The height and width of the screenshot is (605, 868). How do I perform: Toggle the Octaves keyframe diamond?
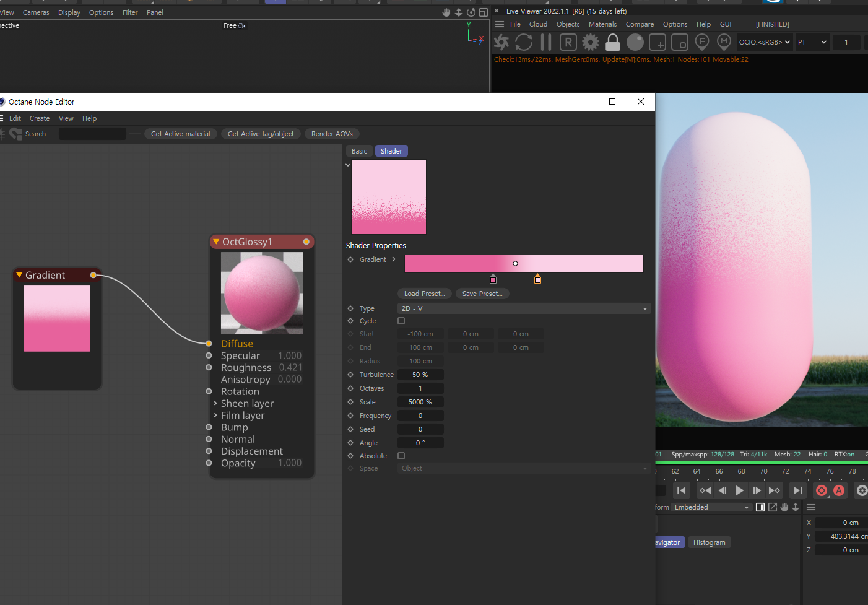(x=350, y=388)
